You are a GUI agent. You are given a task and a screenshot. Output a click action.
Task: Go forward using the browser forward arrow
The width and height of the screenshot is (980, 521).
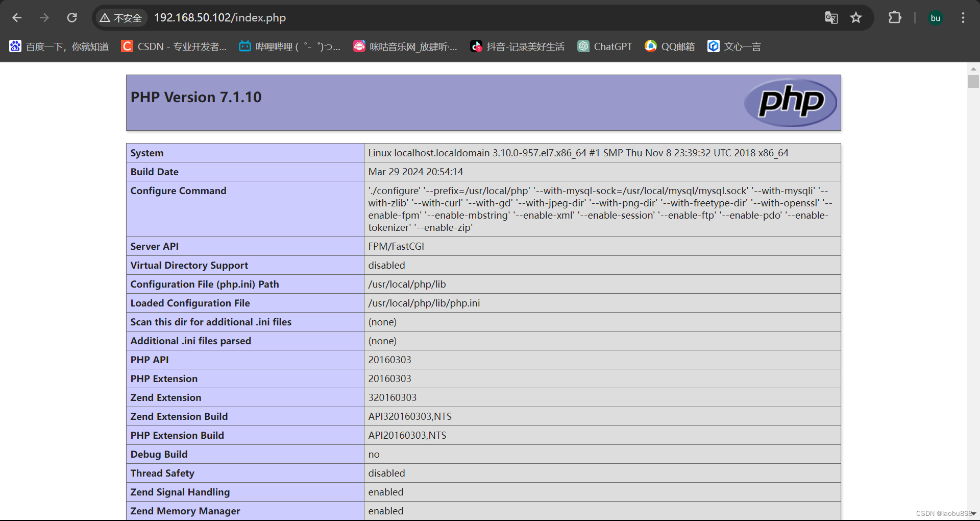click(44, 18)
